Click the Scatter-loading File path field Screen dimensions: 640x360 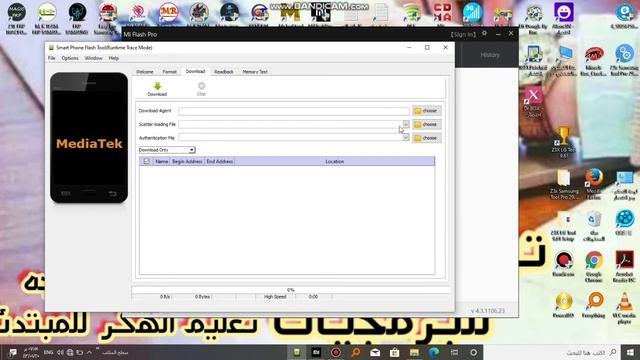290,124
